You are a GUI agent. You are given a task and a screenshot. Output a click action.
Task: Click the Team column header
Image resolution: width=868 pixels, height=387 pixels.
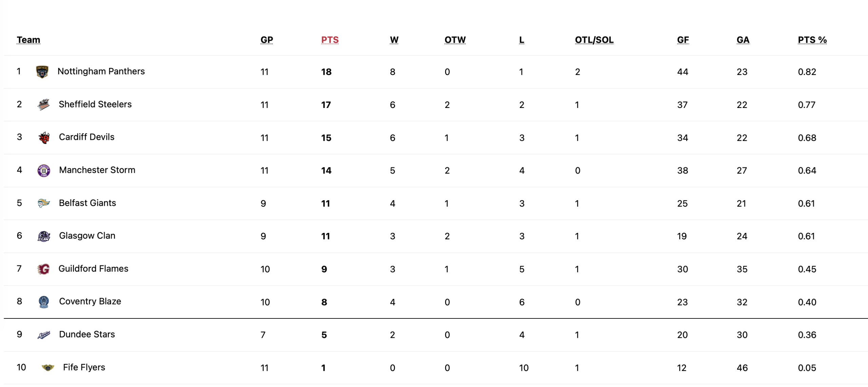pyautogui.click(x=28, y=40)
